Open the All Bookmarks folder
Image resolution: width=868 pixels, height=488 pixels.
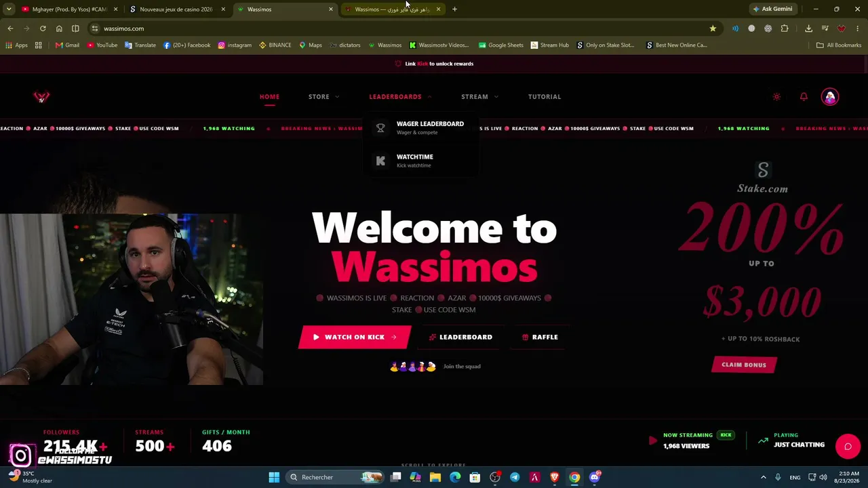tap(838, 45)
